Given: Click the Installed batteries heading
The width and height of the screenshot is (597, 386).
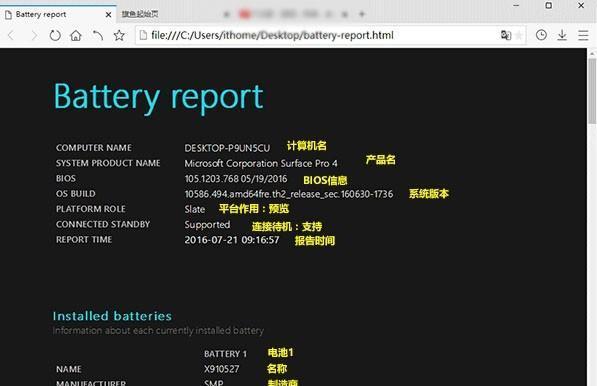Looking at the screenshot, I should [x=112, y=316].
